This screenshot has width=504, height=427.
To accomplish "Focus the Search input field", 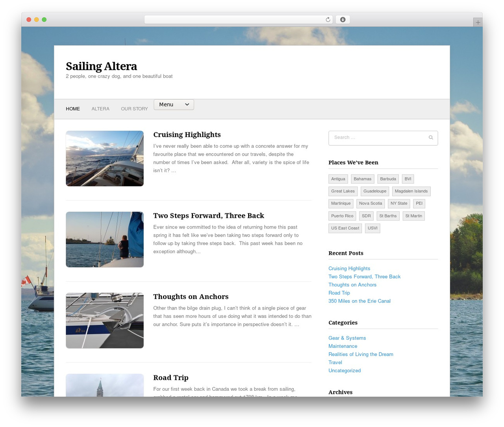I will 383,138.
